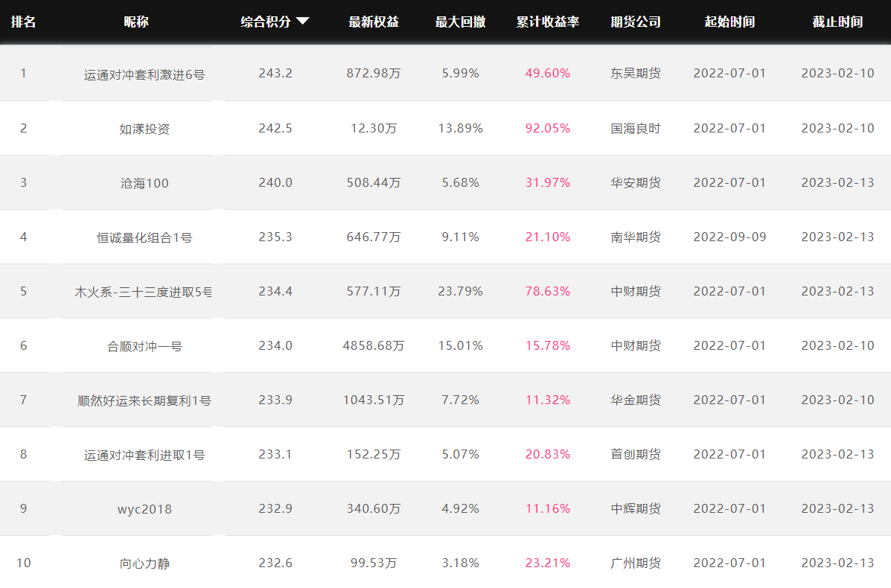Screen dimensions: 891x588
Task: Select score value 233.1
Action: pyautogui.click(x=275, y=455)
